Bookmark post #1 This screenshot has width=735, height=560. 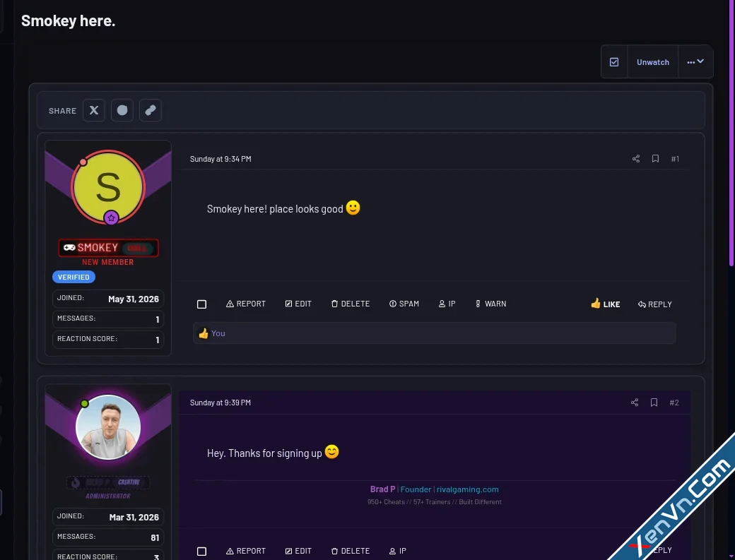[x=655, y=159]
